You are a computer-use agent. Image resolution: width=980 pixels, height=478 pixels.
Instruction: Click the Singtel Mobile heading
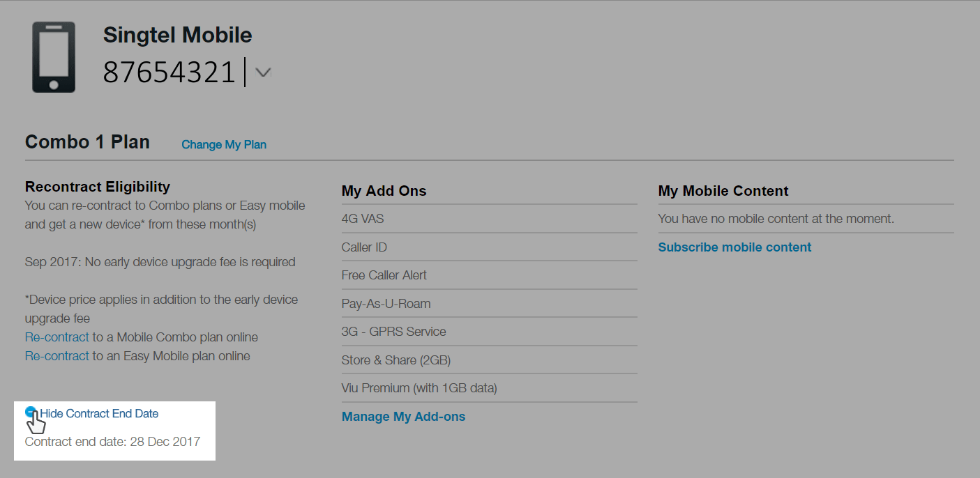pyautogui.click(x=177, y=35)
